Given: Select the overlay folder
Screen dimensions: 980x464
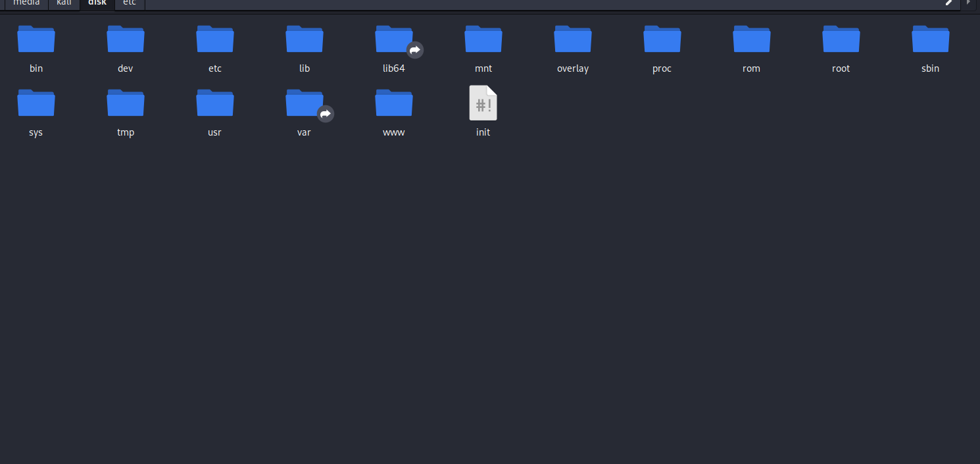Looking at the screenshot, I should pyautogui.click(x=573, y=39).
